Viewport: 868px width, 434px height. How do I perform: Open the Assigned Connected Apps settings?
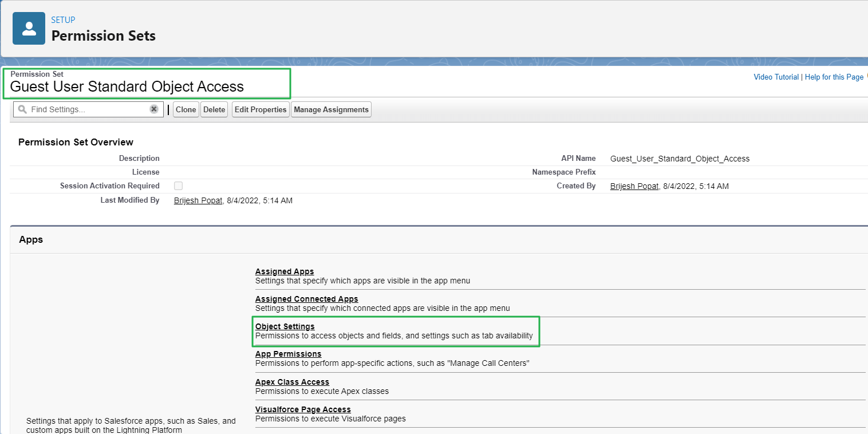tap(306, 299)
